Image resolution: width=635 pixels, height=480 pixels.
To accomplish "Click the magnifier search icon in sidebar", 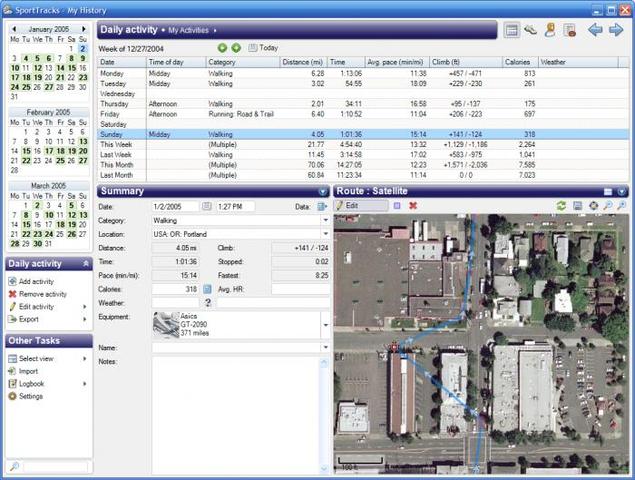I will [14, 467].
